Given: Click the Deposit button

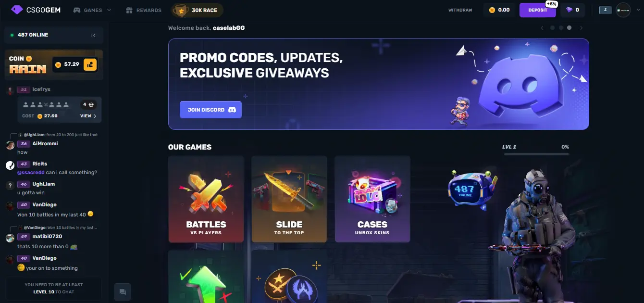Looking at the screenshot, I should coord(537,10).
